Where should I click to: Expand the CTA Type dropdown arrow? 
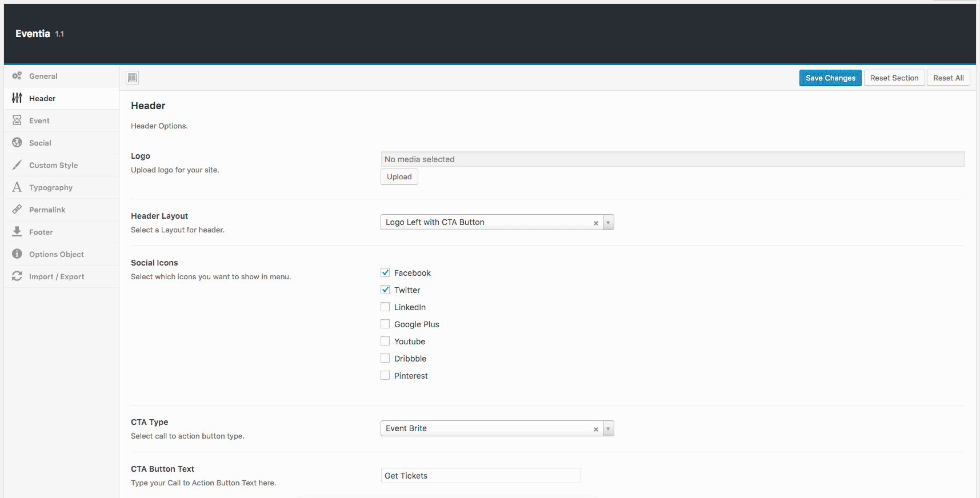pos(608,429)
